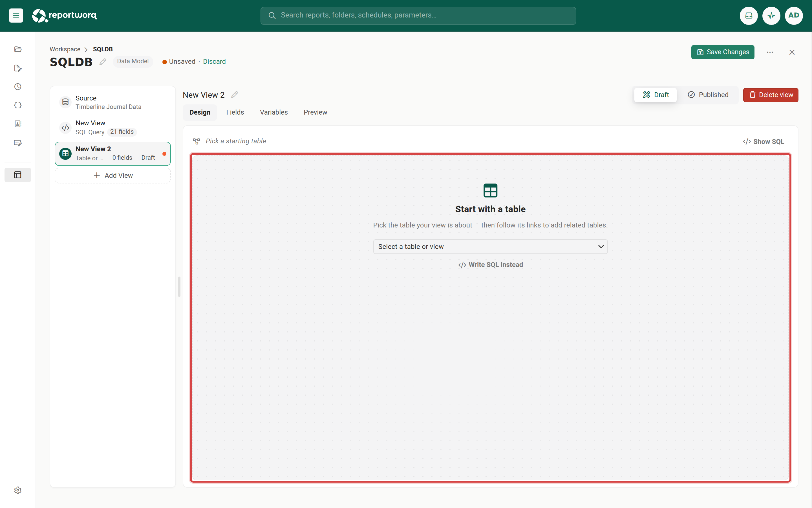This screenshot has height=508, width=812.
Task: Switch to the Design tab
Action: [x=200, y=112]
